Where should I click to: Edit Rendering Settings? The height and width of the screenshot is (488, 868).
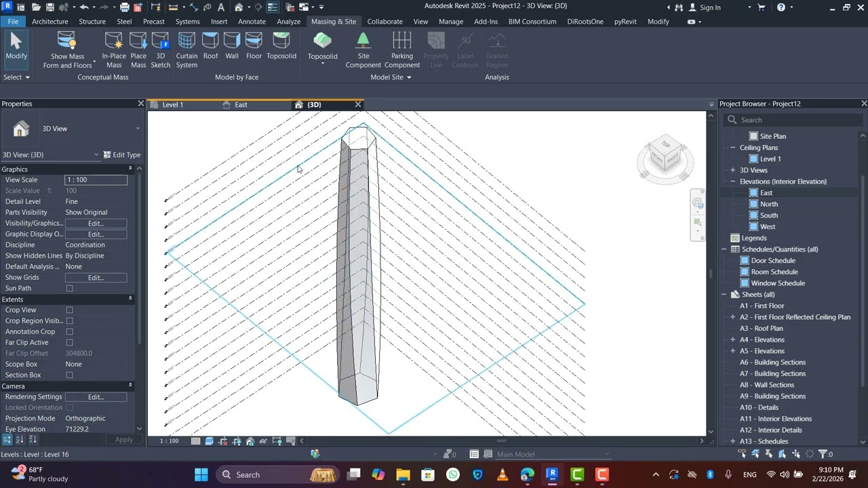(96, 397)
